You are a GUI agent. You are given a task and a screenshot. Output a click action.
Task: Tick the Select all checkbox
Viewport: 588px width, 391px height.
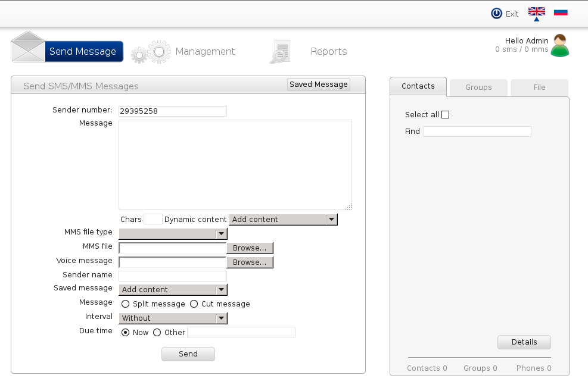tap(445, 115)
